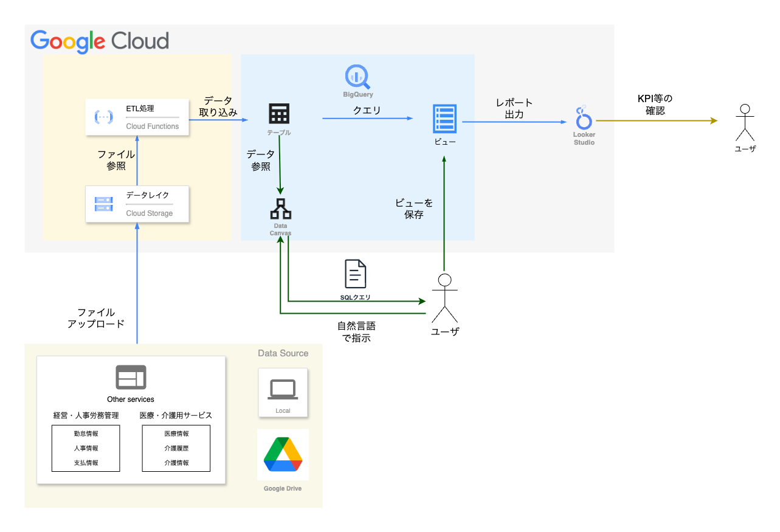
Task: Click the Google Drive logo
Action: pyautogui.click(x=283, y=454)
